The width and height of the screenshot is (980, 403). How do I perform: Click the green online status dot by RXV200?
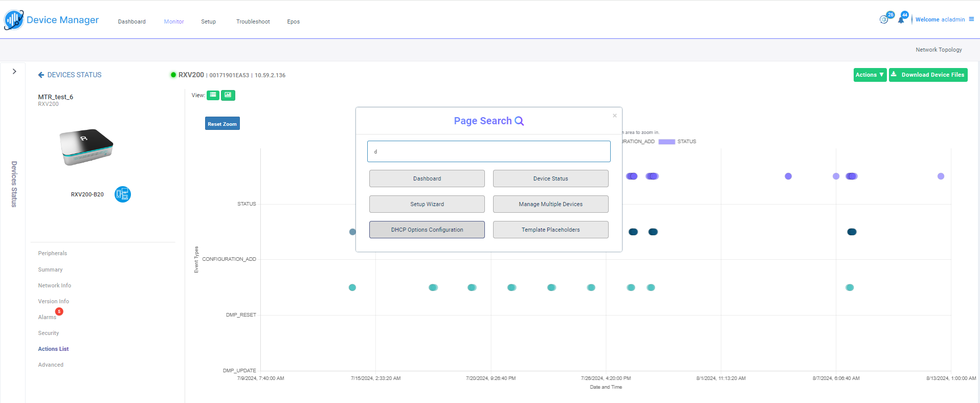[173, 75]
